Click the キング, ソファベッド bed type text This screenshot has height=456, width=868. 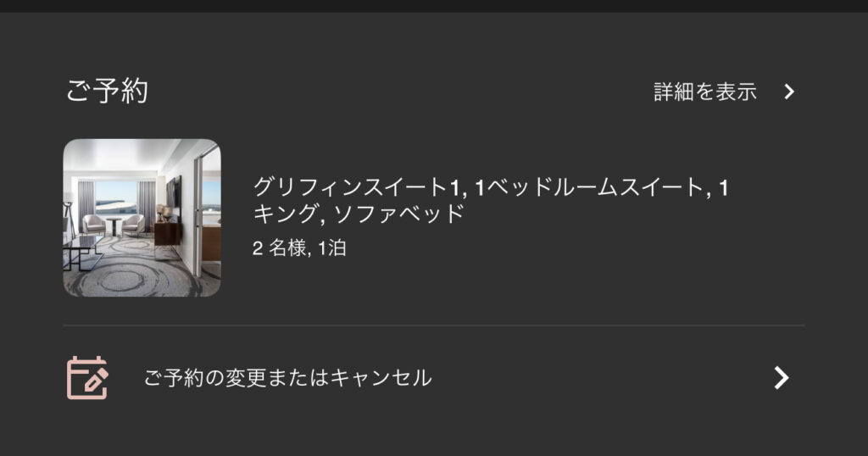pyautogui.click(x=359, y=214)
